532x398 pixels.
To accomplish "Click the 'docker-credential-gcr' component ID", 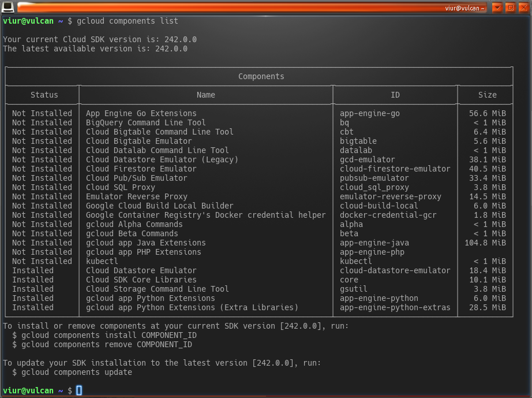I will pos(388,215).
